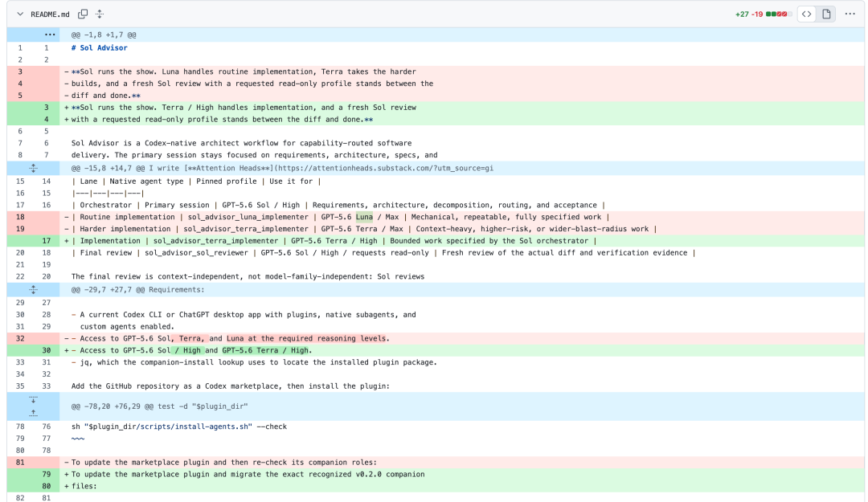The image size is (868, 502).
Task: Expand up at the @@ -78,20 +76,29 hunk
Action: 33,413
